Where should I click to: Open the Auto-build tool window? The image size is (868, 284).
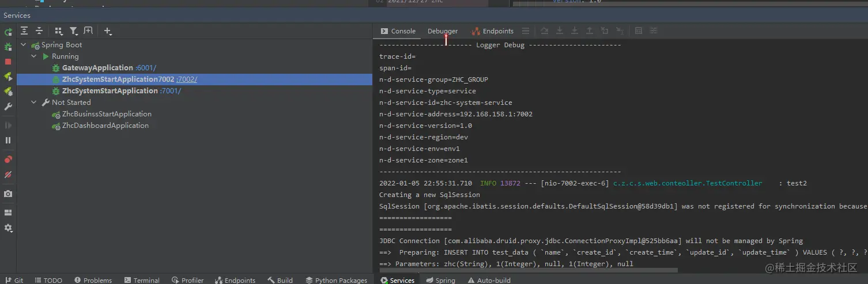(x=489, y=280)
